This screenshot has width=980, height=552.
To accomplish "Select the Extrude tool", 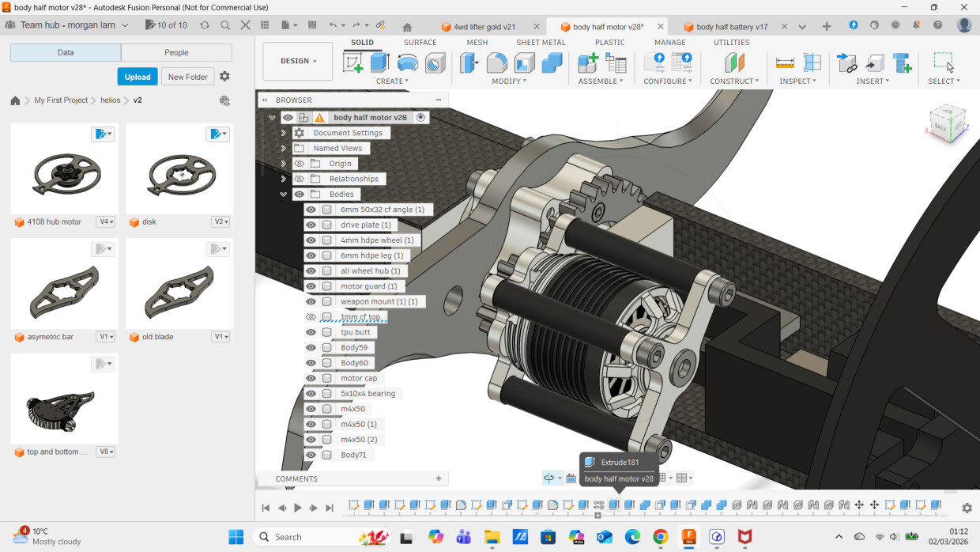I will coord(380,62).
